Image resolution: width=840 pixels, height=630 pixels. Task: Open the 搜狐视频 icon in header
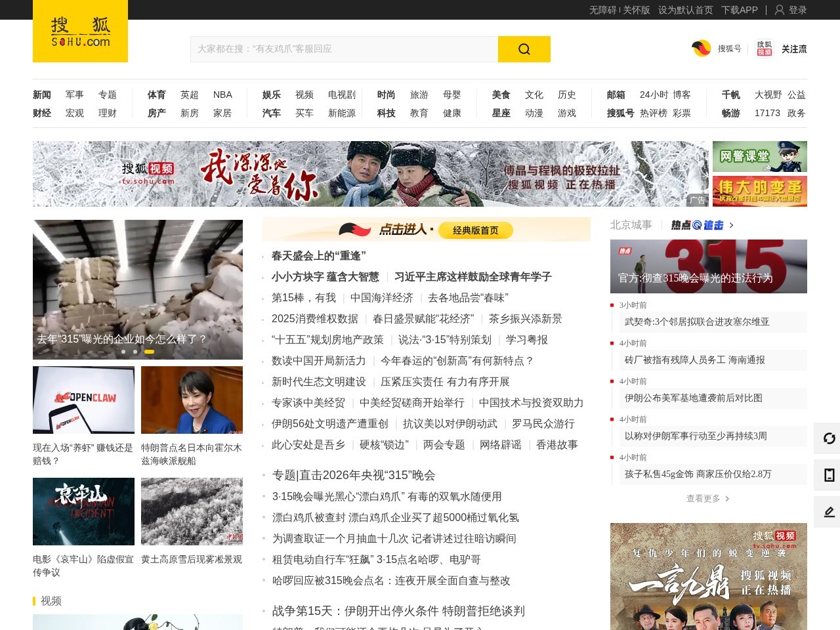(764, 49)
